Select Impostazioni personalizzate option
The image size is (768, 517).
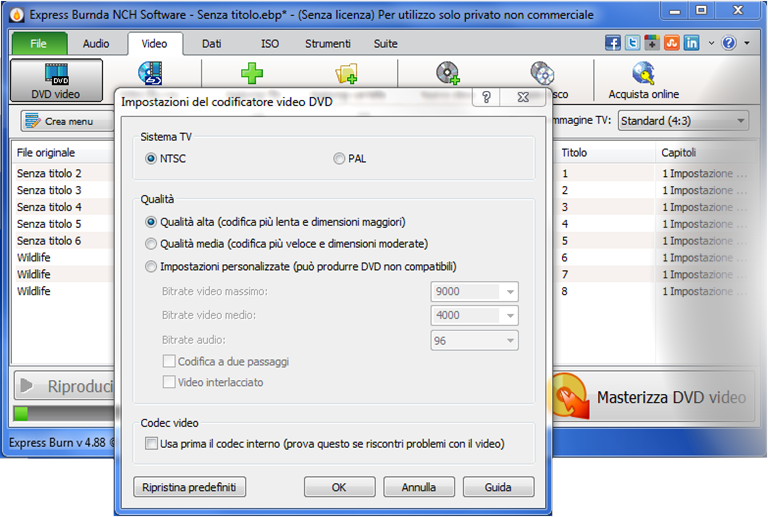pyautogui.click(x=301, y=266)
